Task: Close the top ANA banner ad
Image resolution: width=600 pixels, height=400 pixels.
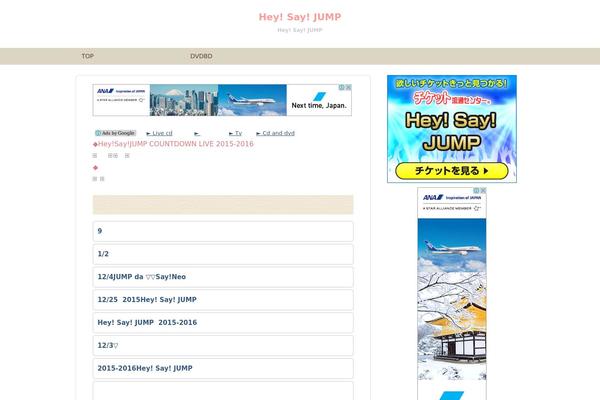Action: coord(348,87)
